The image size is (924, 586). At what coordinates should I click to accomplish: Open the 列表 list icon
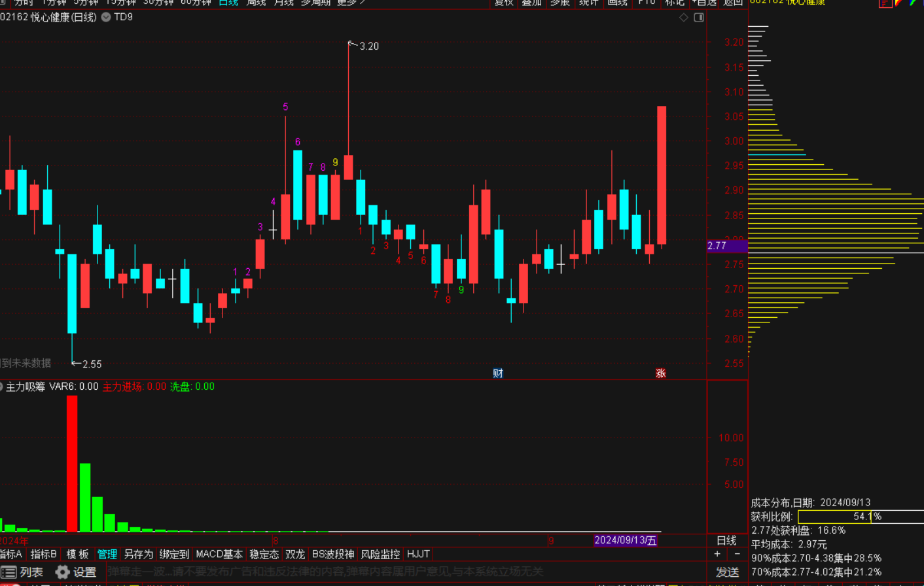22,572
